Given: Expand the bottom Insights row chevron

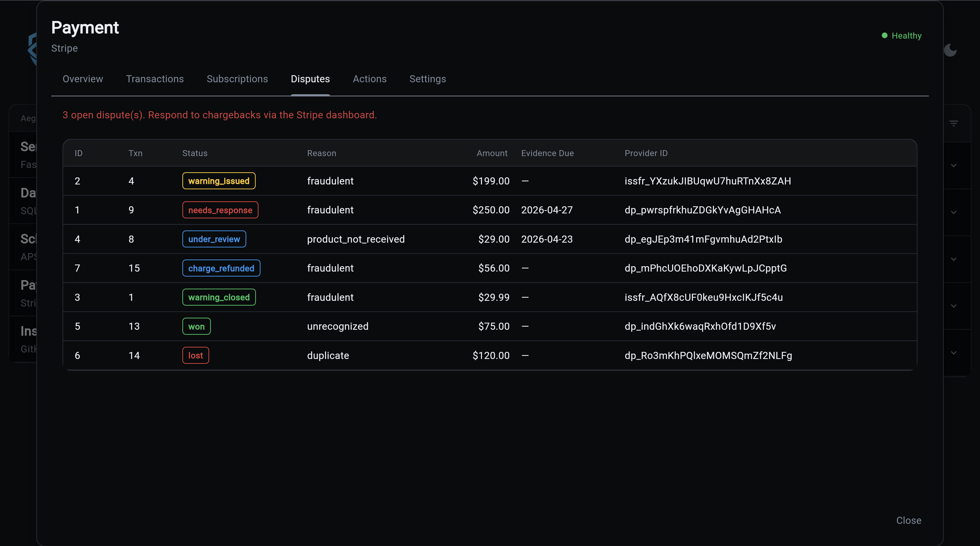Looking at the screenshot, I should [x=953, y=353].
